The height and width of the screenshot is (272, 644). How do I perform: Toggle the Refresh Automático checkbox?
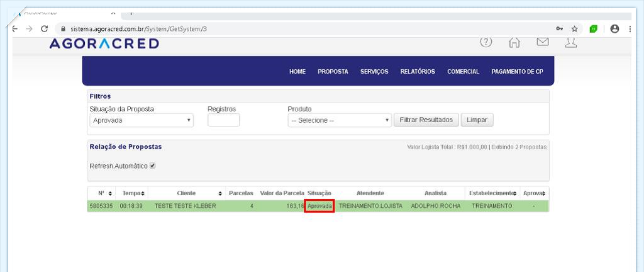coord(152,166)
